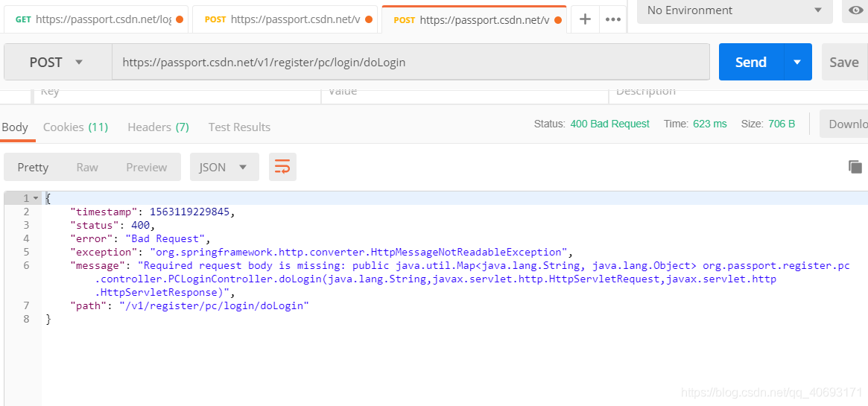Screen dimensions: 868x406
Task: Open the tab options ellipsis menu
Action: click(x=612, y=19)
